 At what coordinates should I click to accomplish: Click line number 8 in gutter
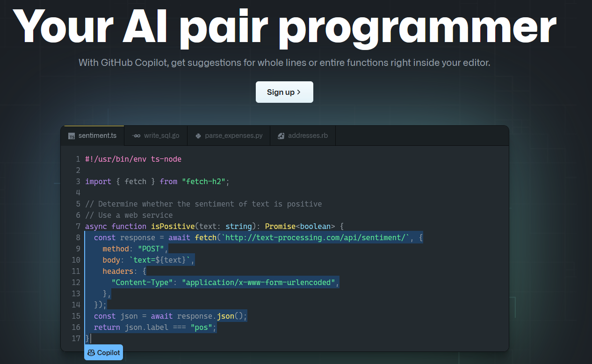click(78, 237)
